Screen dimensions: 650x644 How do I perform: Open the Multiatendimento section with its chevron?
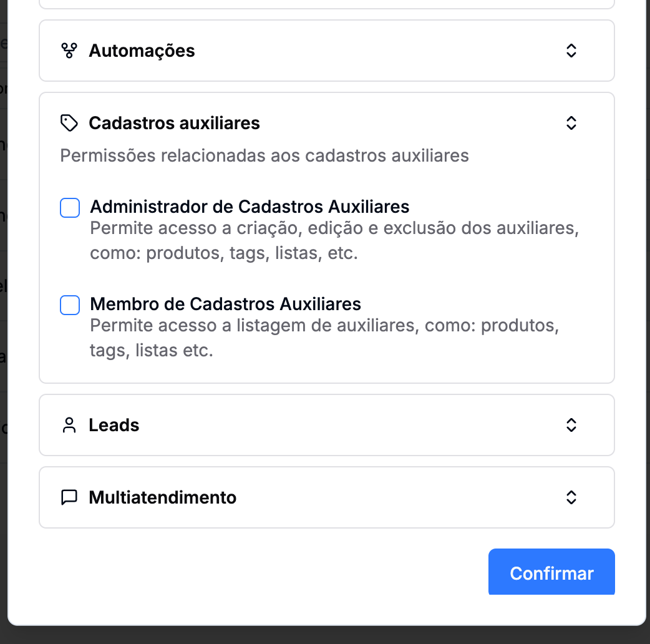[x=571, y=498]
